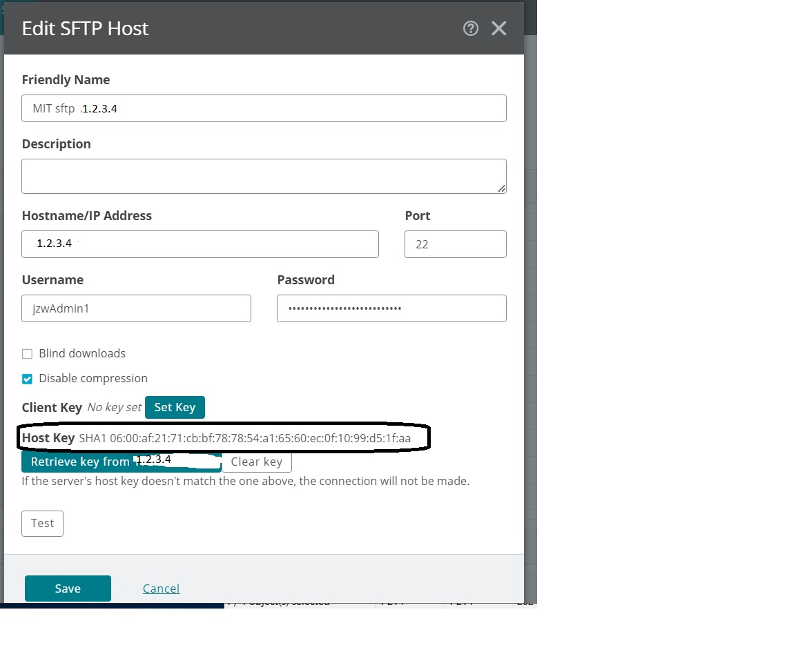Screen dimensions: 798x672
Task: Click the Hostname/IP Address field
Action: tap(200, 244)
